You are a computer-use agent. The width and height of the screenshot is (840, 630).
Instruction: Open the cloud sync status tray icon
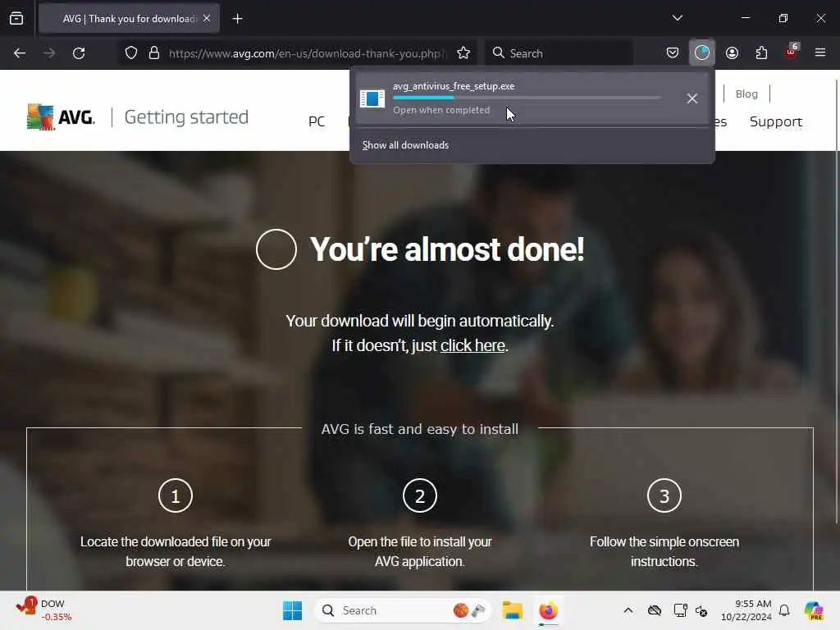tap(654, 610)
